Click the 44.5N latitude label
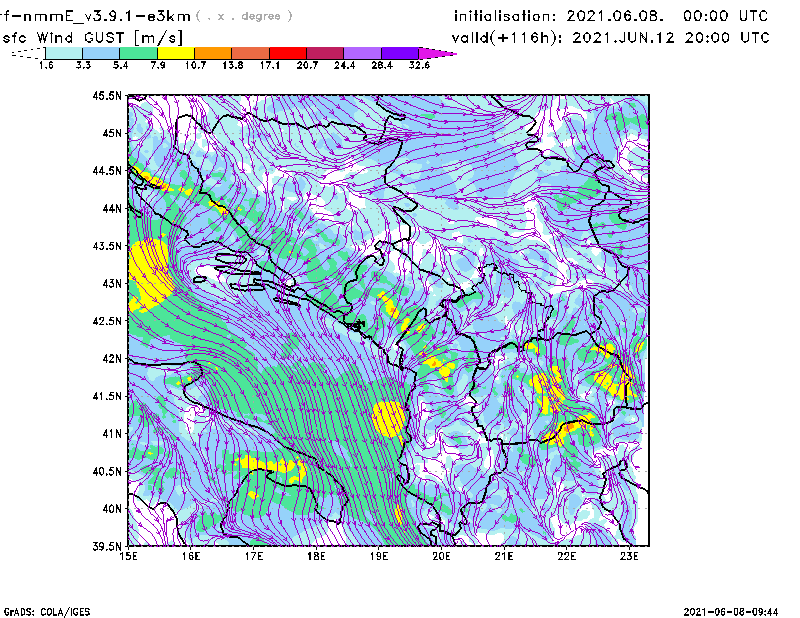The image size is (800, 618). 107,170
